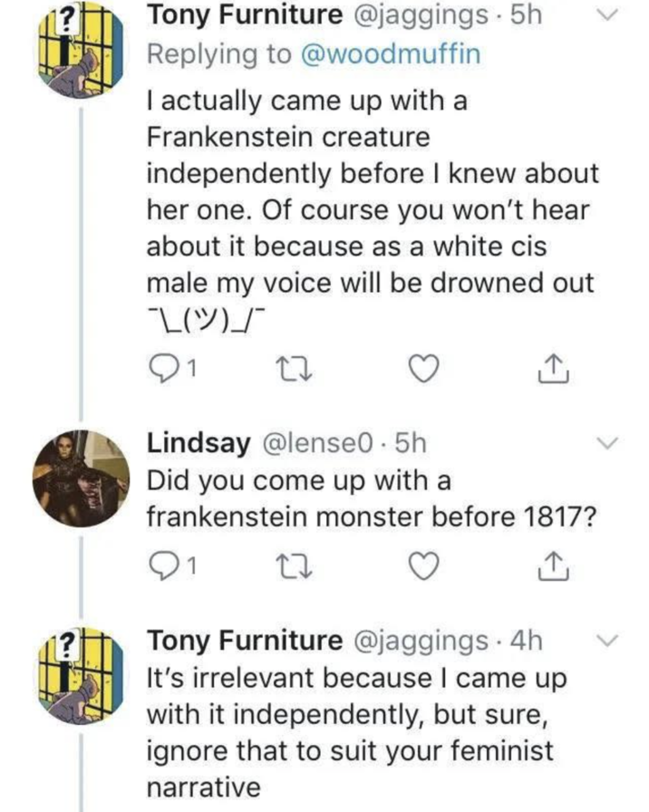Open Lindsay's profile via her display name
Viewport: 649px width, 812px height.
click(198, 443)
